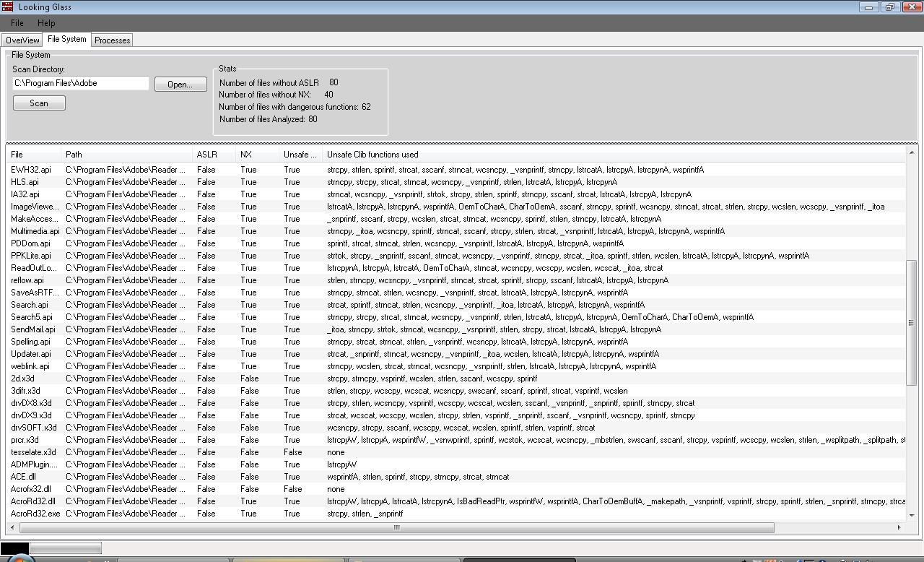Select the weblink.api row
The image size is (924, 562).
(456, 366)
